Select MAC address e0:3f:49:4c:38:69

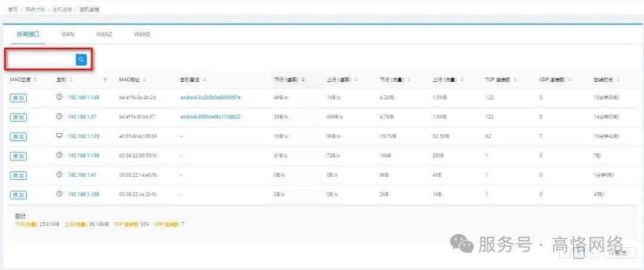138,136
